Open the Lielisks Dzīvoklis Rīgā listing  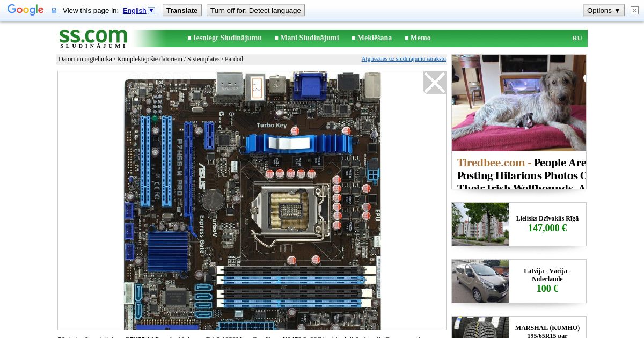547,218
